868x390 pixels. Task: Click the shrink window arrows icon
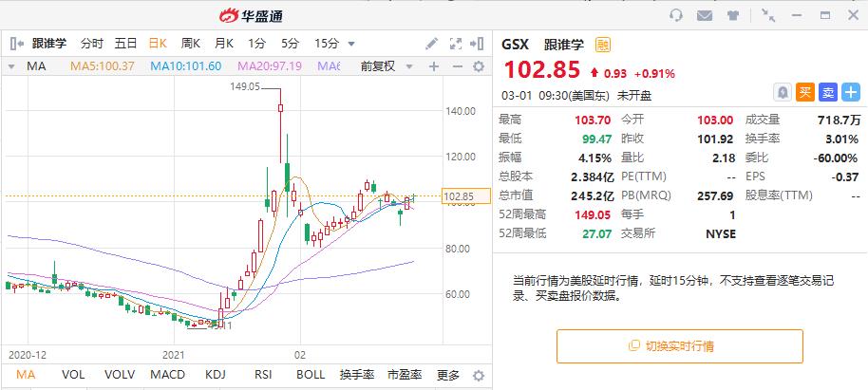point(767,15)
